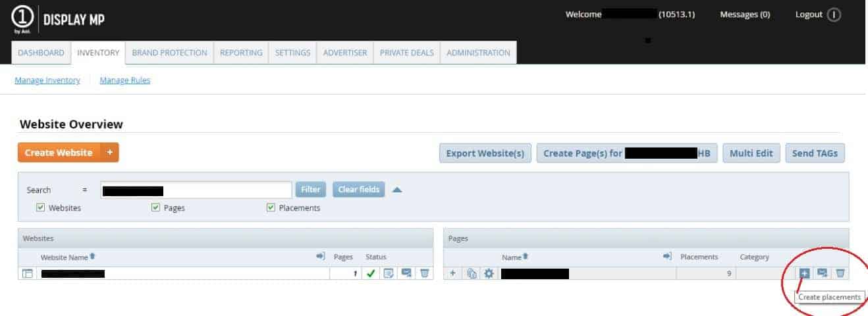This screenshot has height=316, width=868.
Task: Click the Send TAGs button
Action: point(815,153)
